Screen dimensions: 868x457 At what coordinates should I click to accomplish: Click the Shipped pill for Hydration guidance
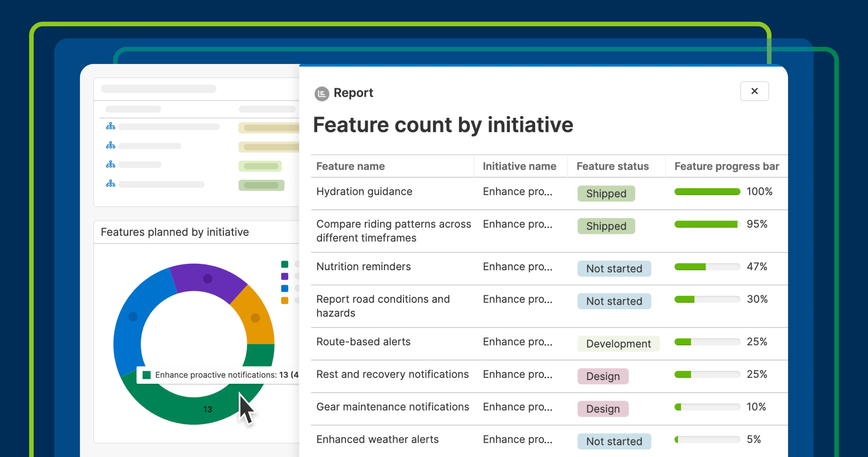coord(606,193)
